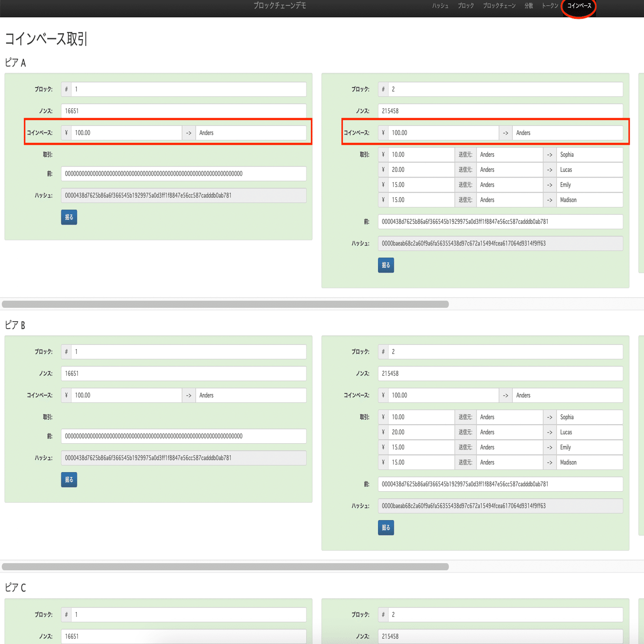Open the コインベース nav tab
644x644 pixels.
point(579,6)
